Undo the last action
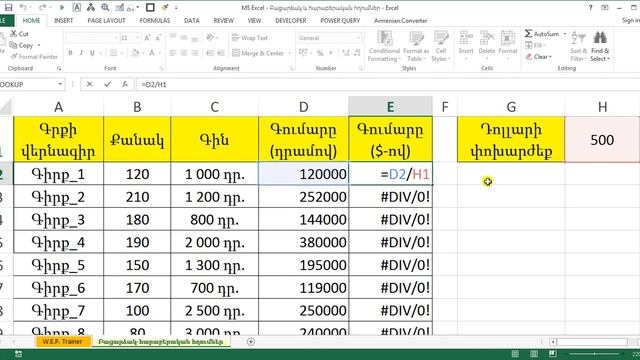 (23, 7)
